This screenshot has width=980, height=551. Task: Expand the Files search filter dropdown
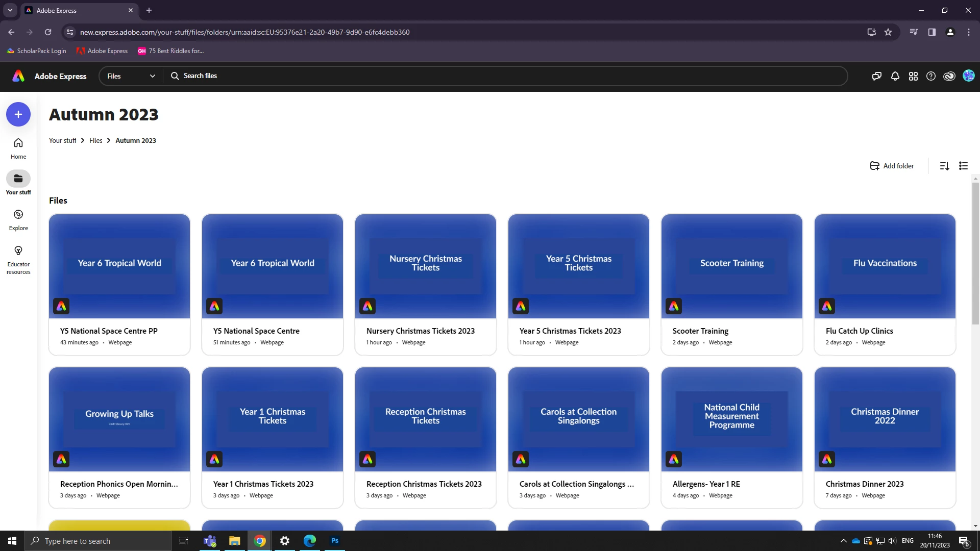(x=131, y=76)
